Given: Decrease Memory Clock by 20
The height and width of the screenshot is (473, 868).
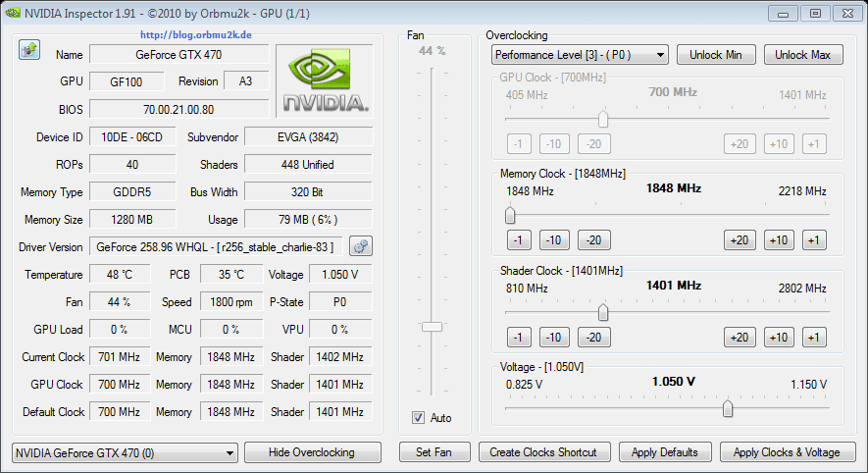Looking at the screenshot, I should point(594,240).
